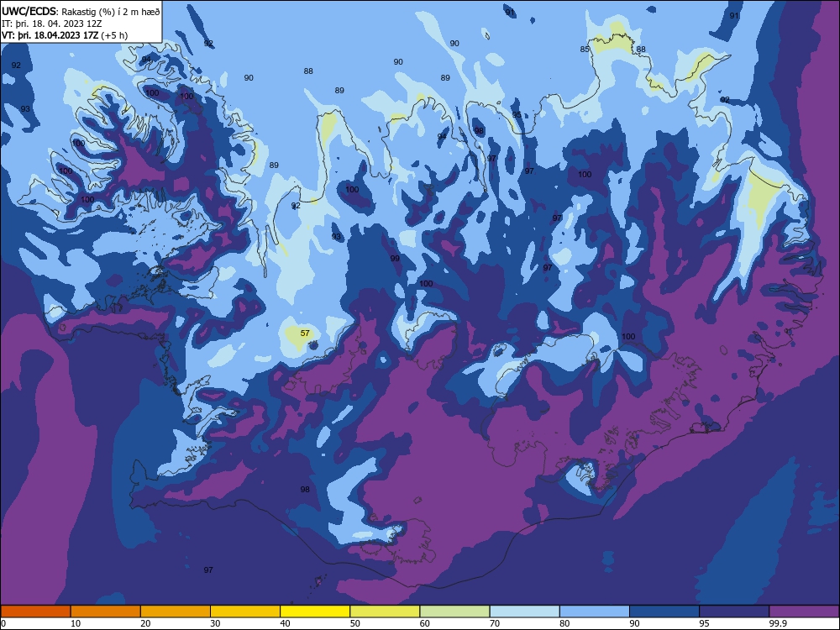840x630 pixels.
Task: Click the 0–10 dark orange legend swatch
Action: point(35,612)
